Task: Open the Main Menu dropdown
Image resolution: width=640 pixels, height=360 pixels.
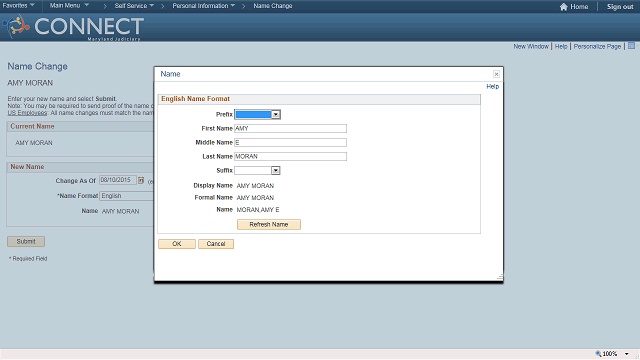Action: 69,6
